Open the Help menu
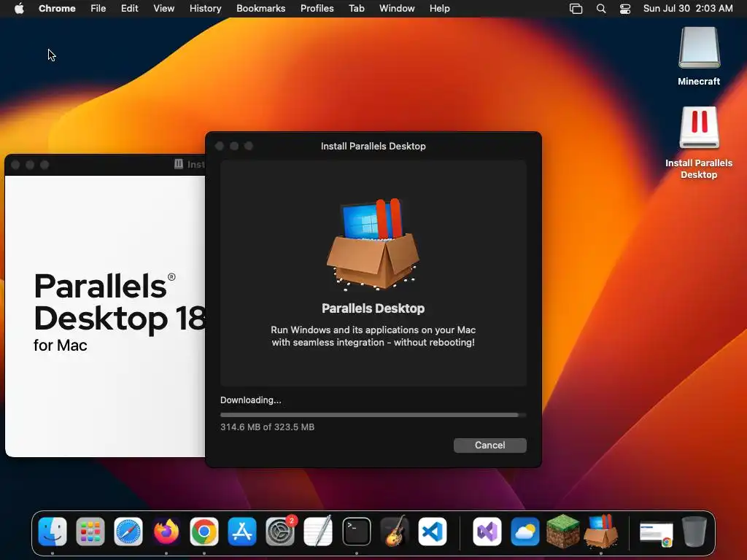The height and width of the screenshot is (560, 747). point(439,9)
